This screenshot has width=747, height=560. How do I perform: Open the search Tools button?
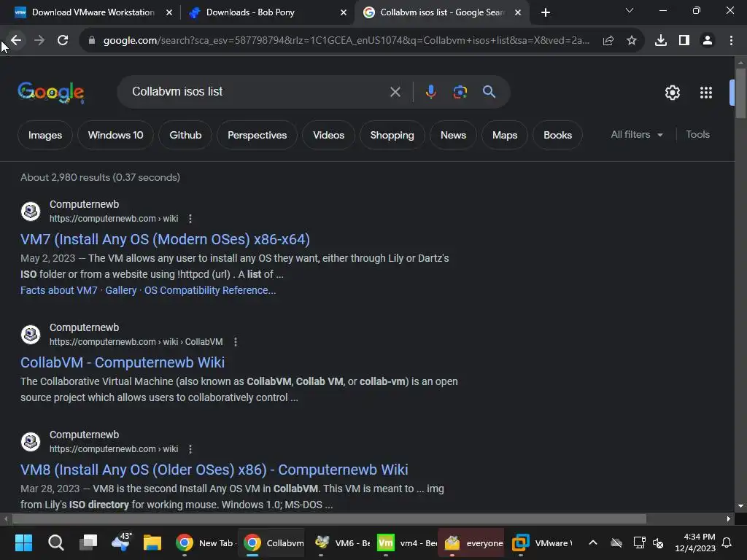pos(697,135)
